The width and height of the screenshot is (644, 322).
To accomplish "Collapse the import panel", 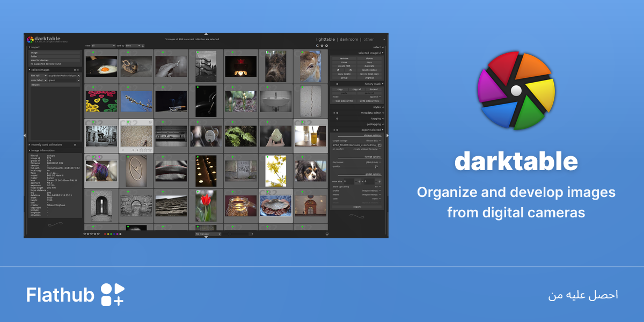I will 35,47.
